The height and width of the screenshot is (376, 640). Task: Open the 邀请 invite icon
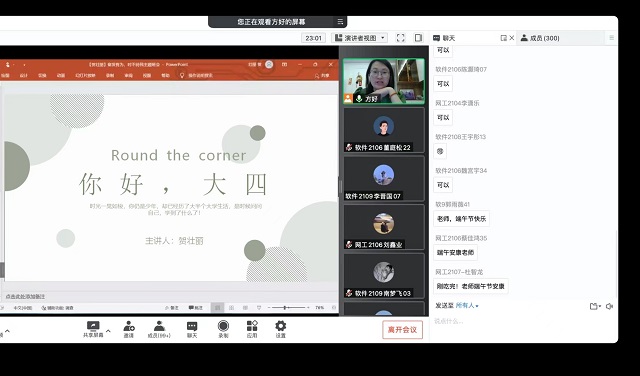point(129,326)
